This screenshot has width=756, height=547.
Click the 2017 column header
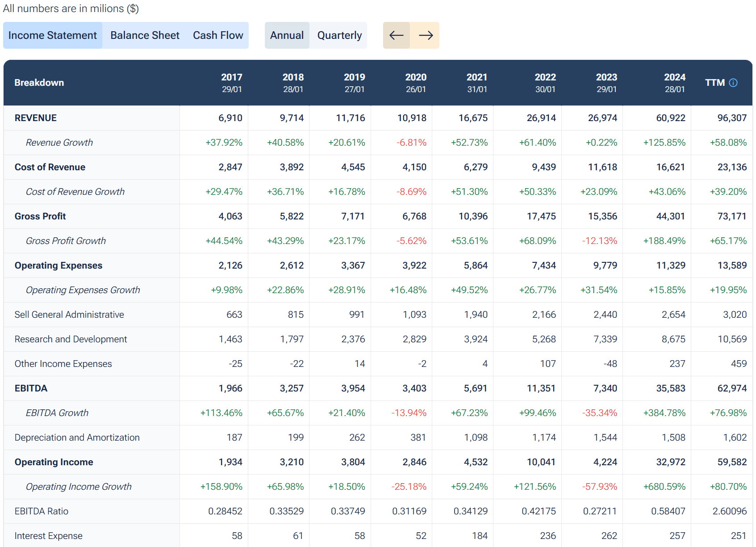click(231, 83)
